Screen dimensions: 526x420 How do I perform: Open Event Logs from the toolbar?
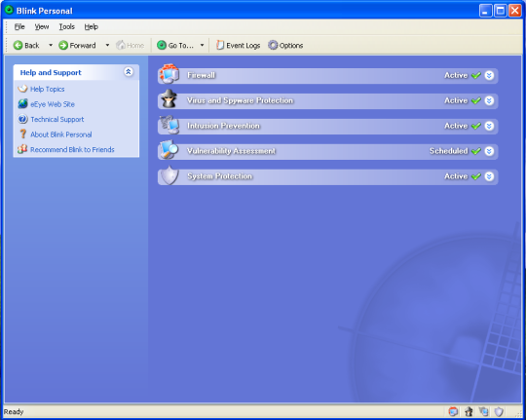tap(239, 46)
